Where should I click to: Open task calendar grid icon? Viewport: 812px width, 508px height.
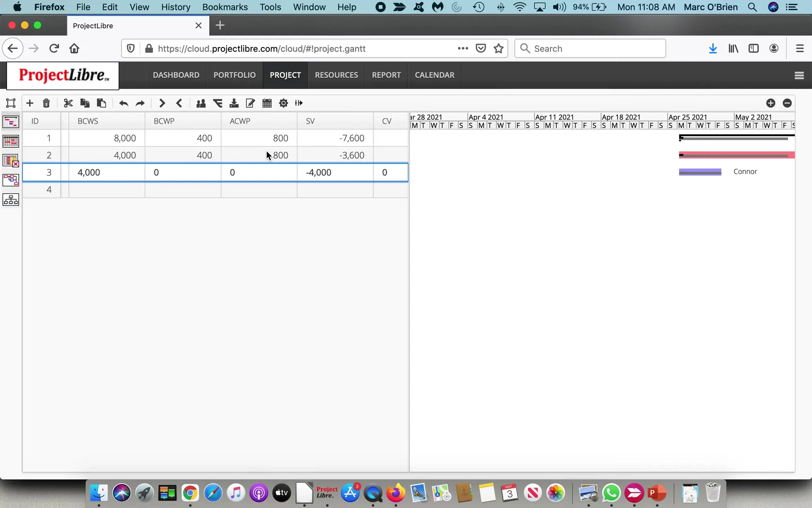coord(267,103)
